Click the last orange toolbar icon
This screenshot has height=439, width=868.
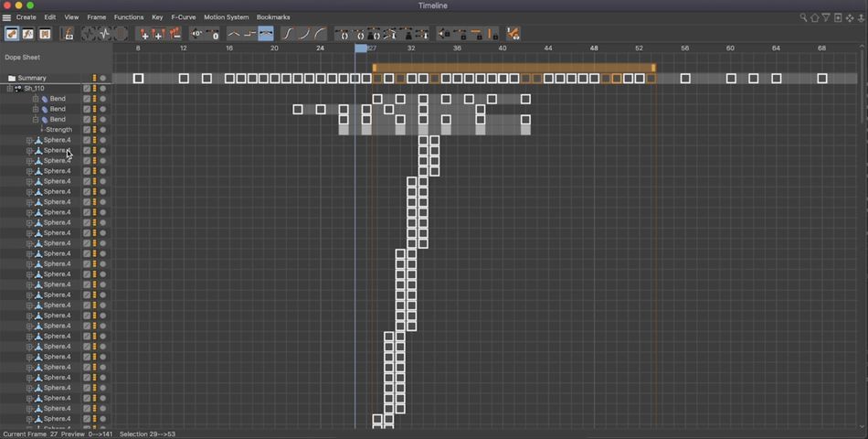pos(513,34)
